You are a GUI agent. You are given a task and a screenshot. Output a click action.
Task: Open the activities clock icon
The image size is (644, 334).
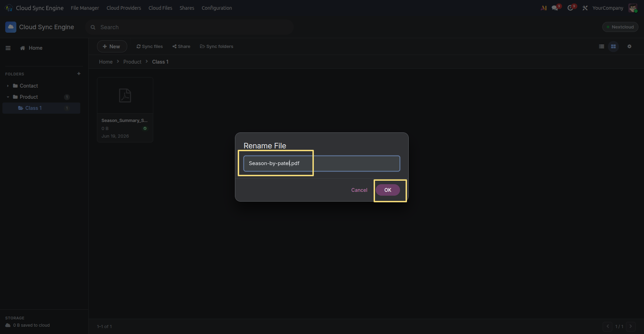[571, 8]
